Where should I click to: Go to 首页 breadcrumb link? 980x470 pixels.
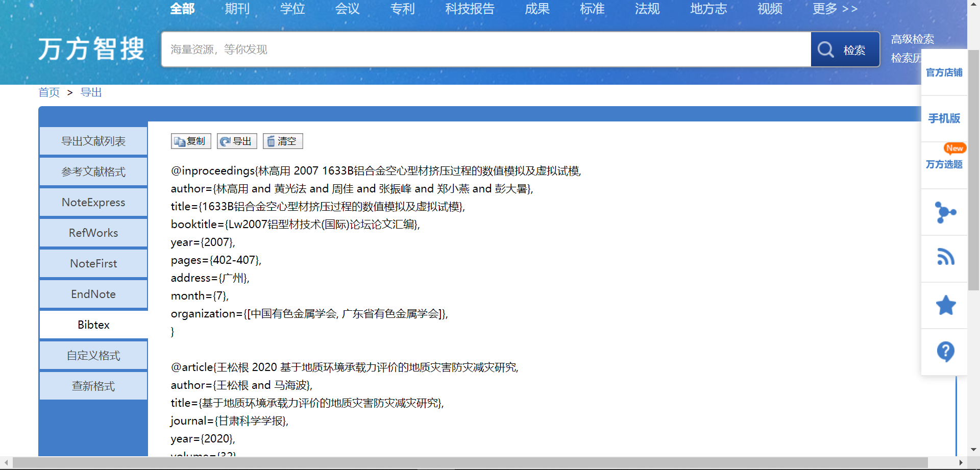(x=49, y=92)
